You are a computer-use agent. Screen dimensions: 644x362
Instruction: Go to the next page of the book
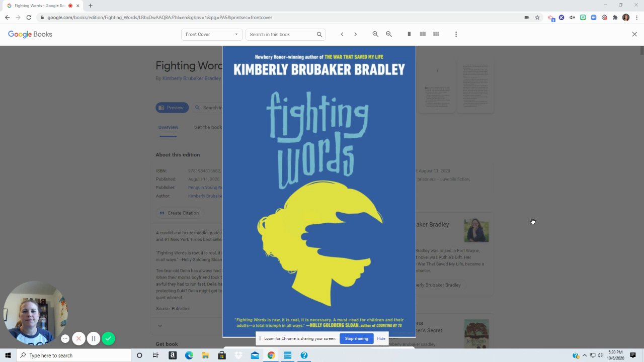(355, 34)
